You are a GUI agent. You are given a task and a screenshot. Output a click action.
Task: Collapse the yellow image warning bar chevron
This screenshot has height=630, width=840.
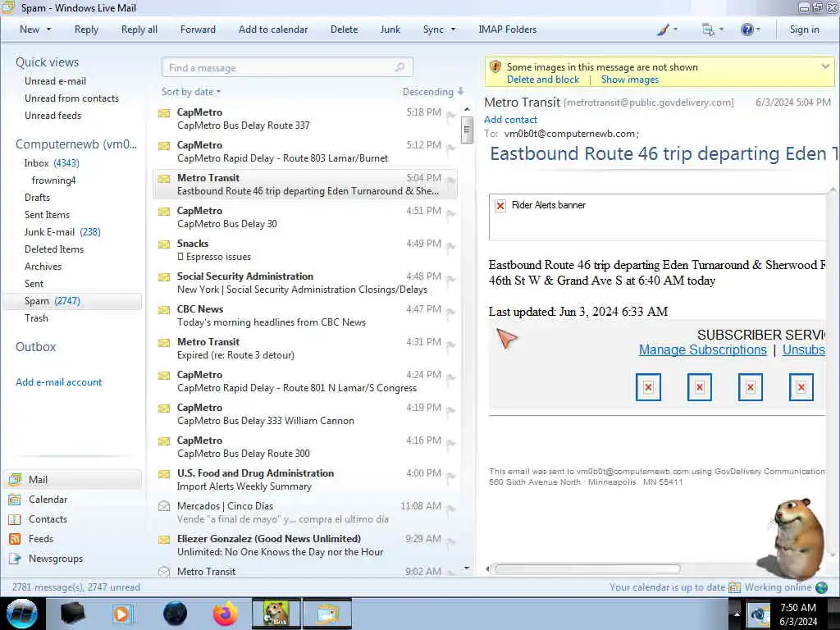coord(825,66)
